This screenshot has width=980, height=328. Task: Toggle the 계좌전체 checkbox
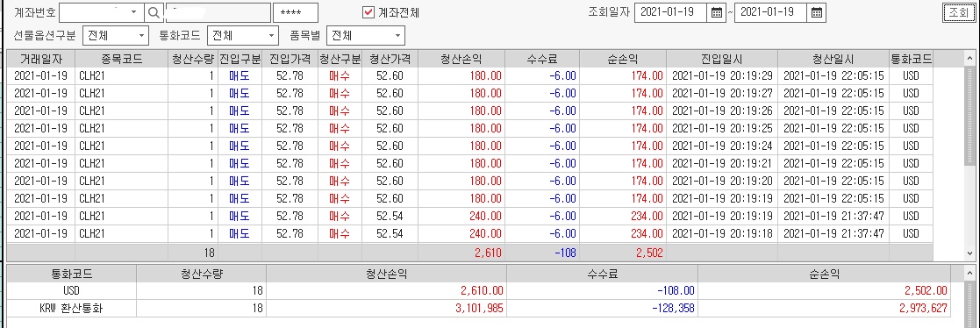(368, 12)
